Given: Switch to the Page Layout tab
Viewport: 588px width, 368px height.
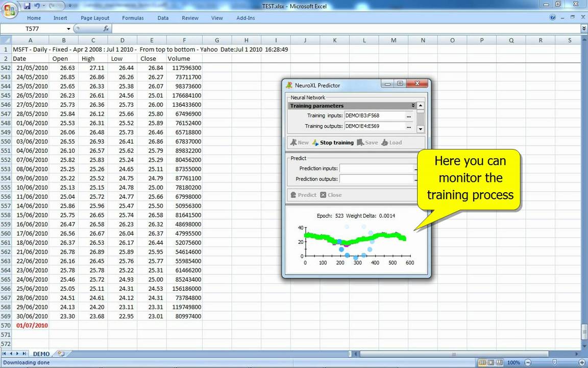Looking at the screenshot, I should pyautogui.click(x=95, y=18).
